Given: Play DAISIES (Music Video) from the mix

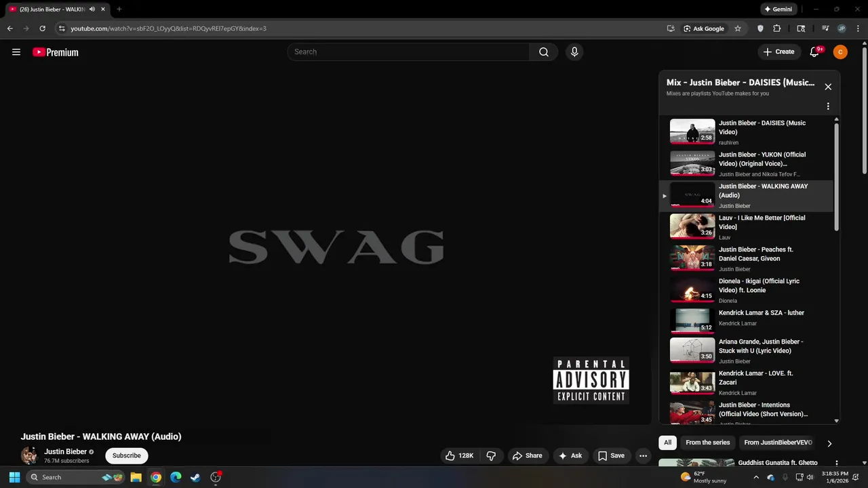Looking at the screenshot, I should click(x=746, y=132).
